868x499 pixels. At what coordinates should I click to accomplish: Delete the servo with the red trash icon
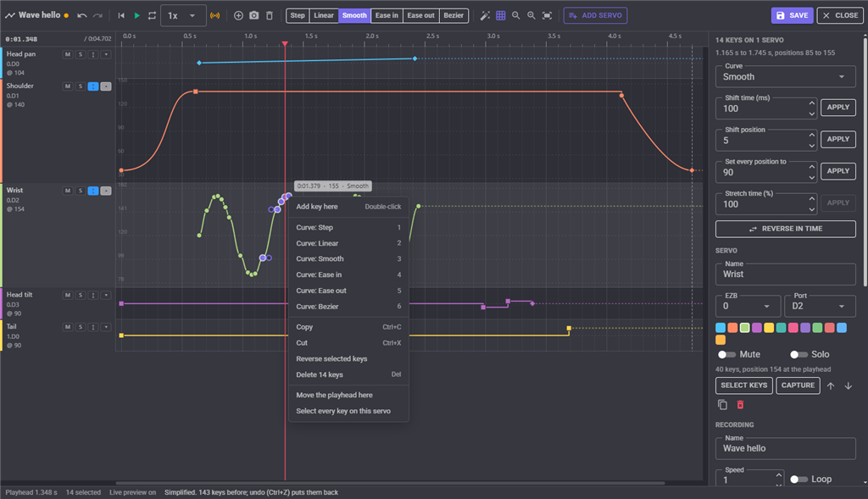740,405
